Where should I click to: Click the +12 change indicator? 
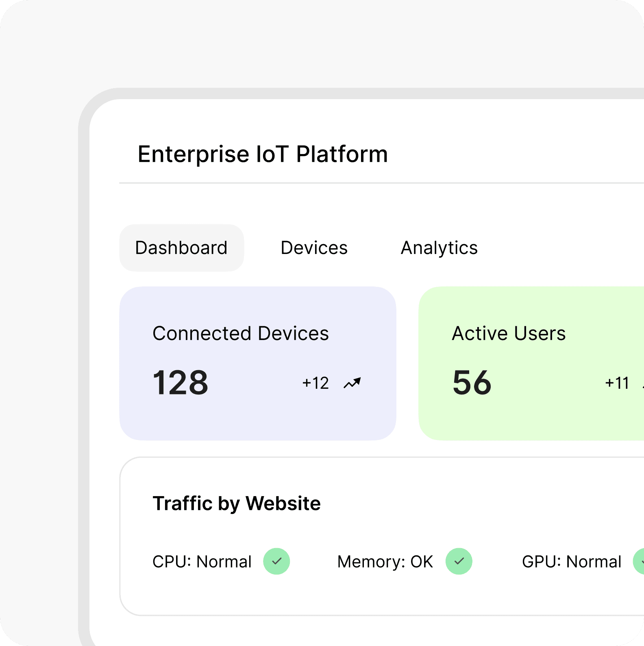click(315, 383)
